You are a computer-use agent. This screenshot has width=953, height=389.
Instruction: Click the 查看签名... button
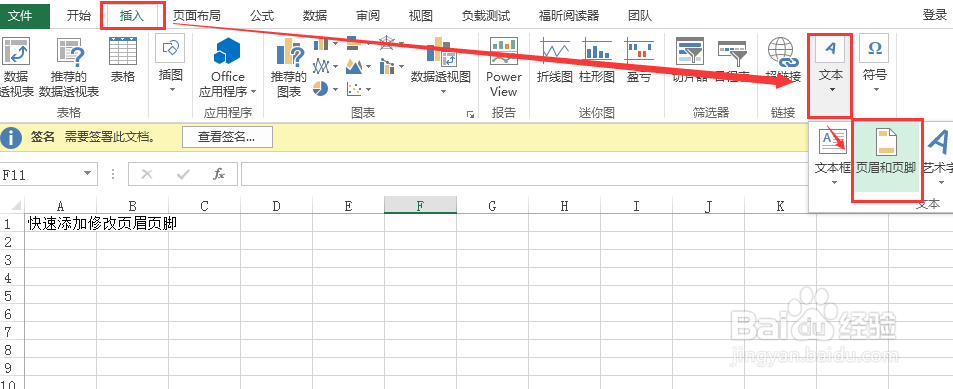pyautogui.click(x=227, y=137)
